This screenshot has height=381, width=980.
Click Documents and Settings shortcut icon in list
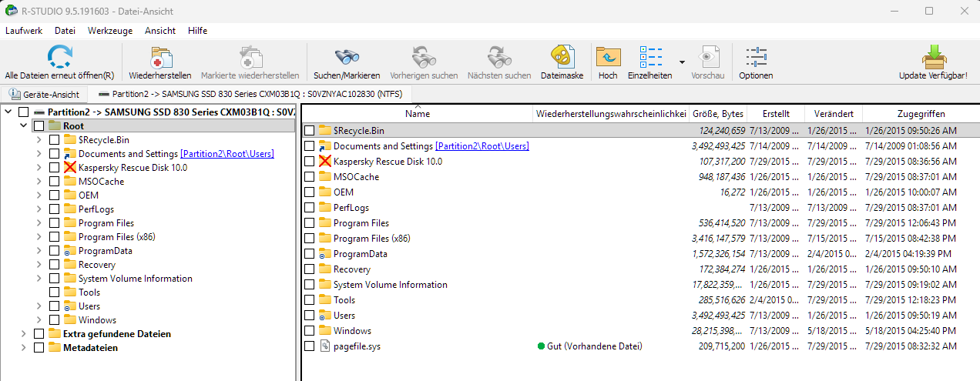coord(324,146)
